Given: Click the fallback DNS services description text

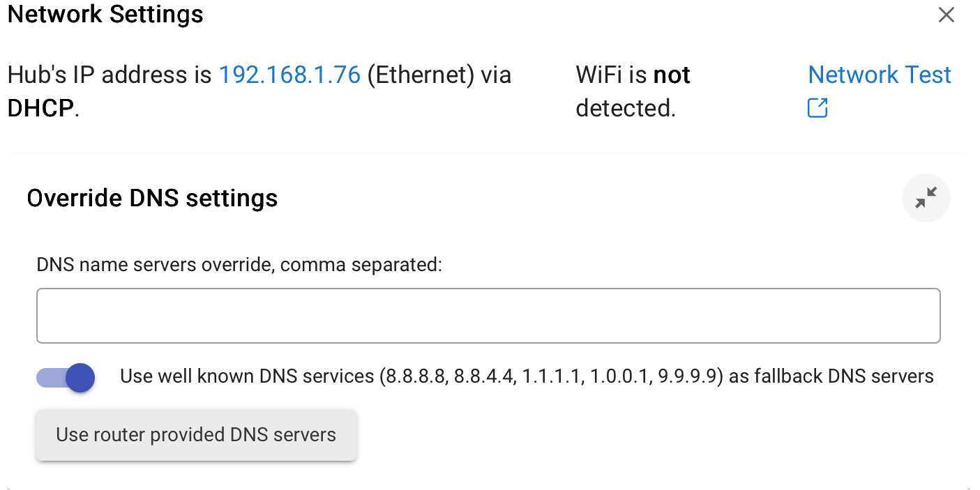Looking at the screenshot, I should click(527, 377).
